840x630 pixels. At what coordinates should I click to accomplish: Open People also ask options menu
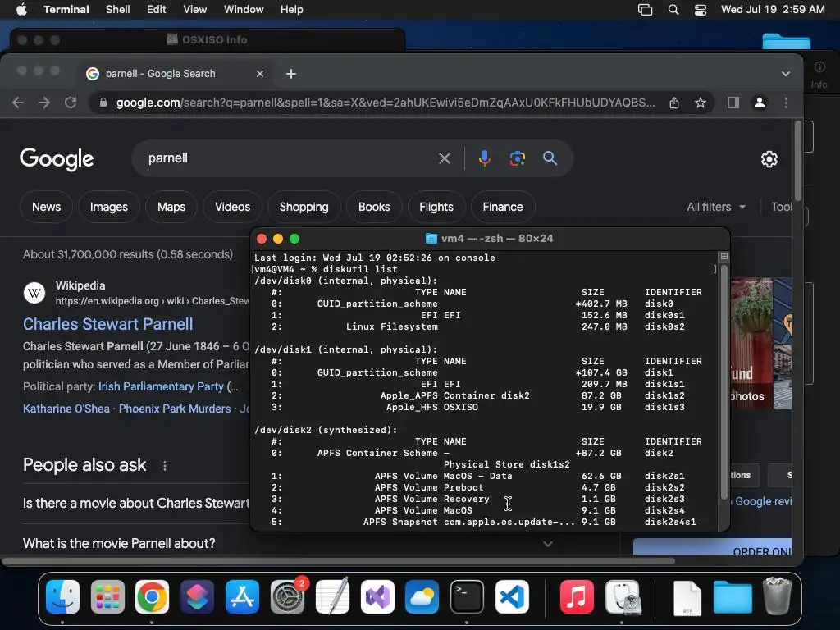pos(164,466)
